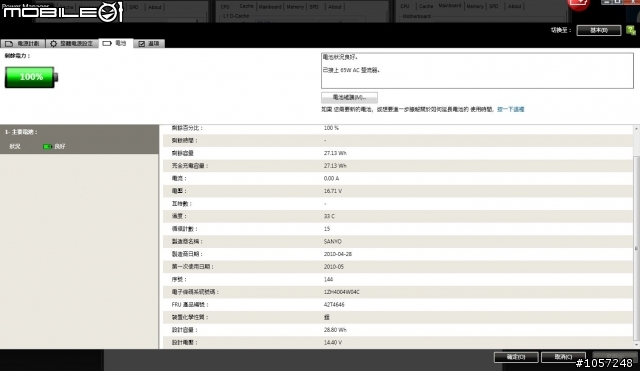Click the battery outline icon on 電池 tab

[x=107, y=43]
